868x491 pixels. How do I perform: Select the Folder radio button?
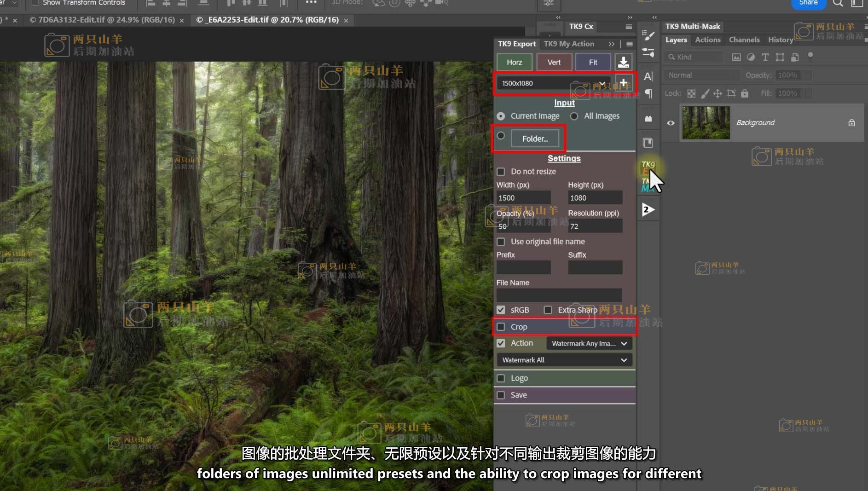pos(501,135)
